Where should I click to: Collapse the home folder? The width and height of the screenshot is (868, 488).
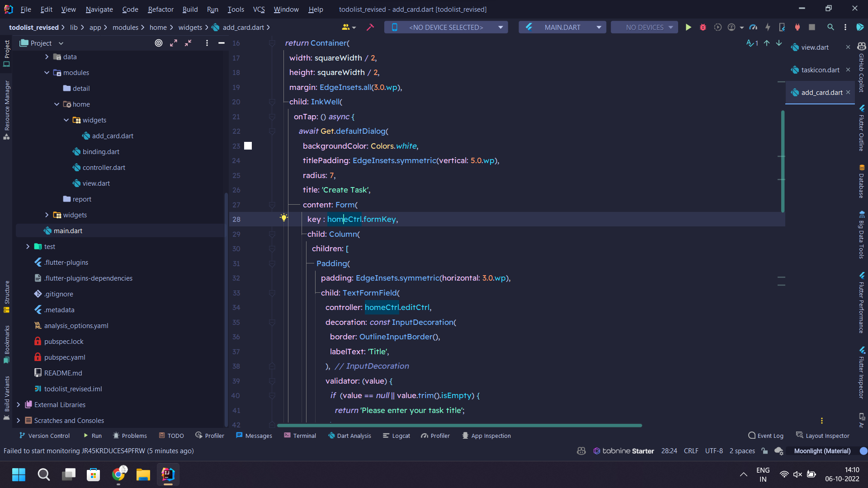tap(57, 104)
